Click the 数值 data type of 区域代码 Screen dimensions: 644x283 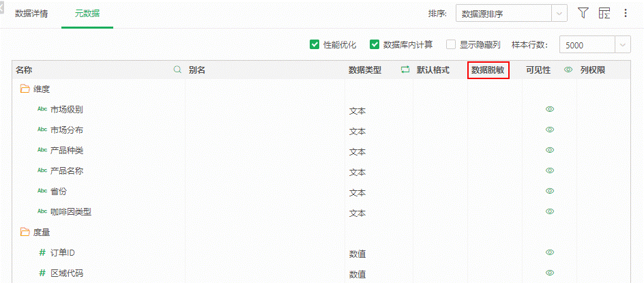tap(357, 274)
